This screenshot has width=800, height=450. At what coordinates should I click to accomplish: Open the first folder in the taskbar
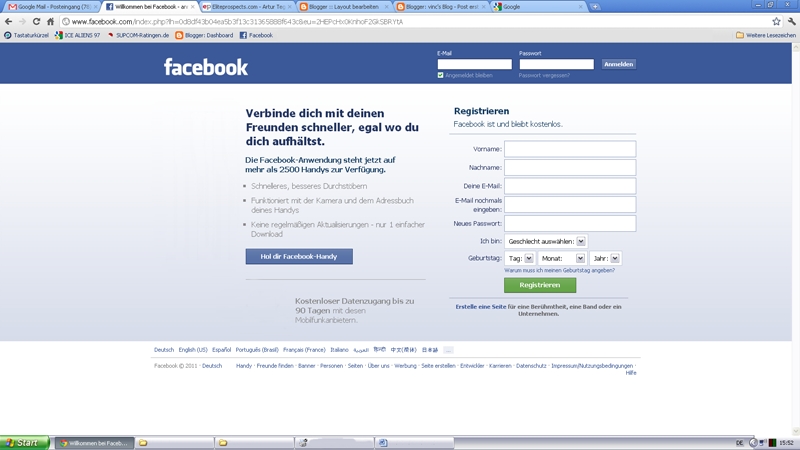[x=174, y=443]
